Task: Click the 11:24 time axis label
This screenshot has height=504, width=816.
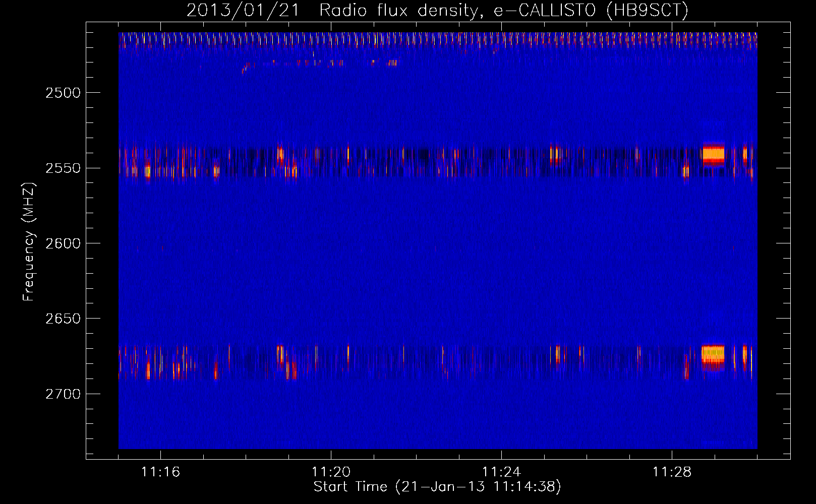Action: (501, 472)
